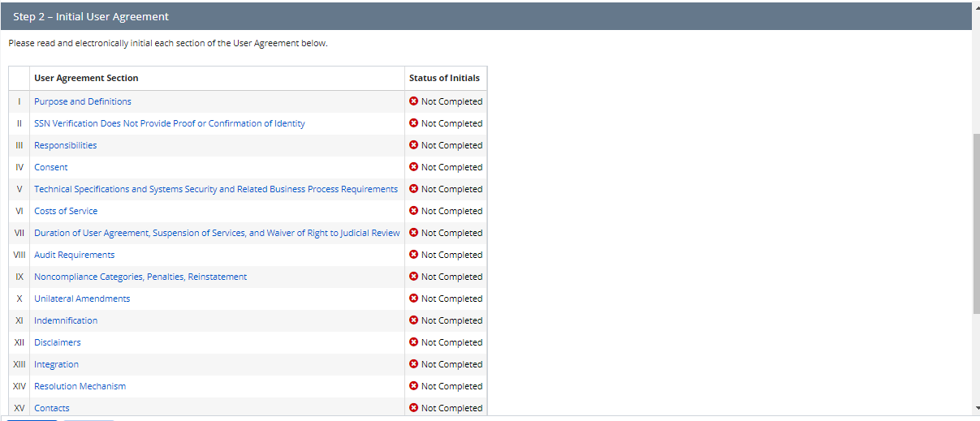The image size is (980, 421).
Task: Go to the Indemnification section
Action: [65, 320]
